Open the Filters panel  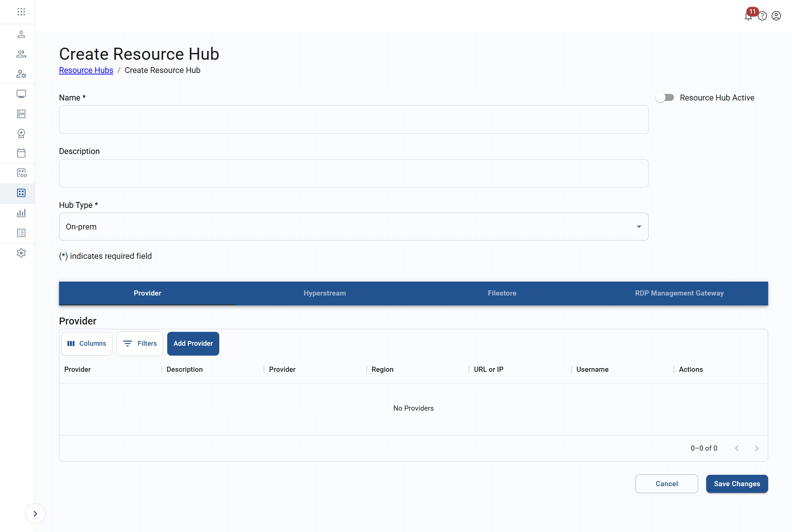point(139,343)
